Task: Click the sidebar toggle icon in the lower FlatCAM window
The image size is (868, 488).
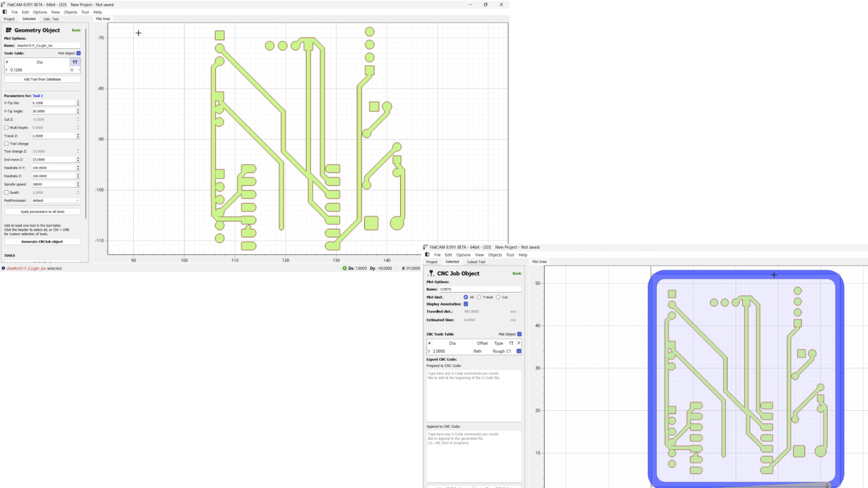Action: click(x=427, y=255)
